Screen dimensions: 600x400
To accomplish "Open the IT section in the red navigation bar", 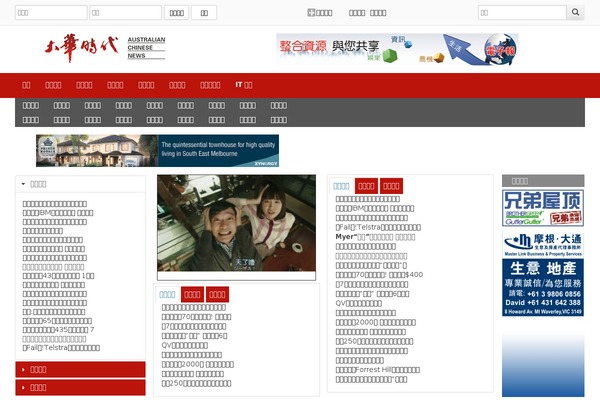I will tap(244, 85).
